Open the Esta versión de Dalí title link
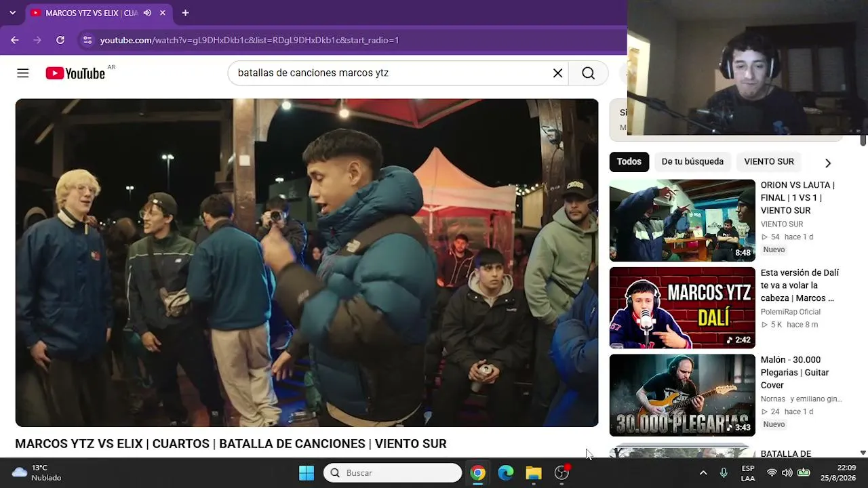Image resolution: width=868 pixels, height=488 pixels. tap(800, 285)
